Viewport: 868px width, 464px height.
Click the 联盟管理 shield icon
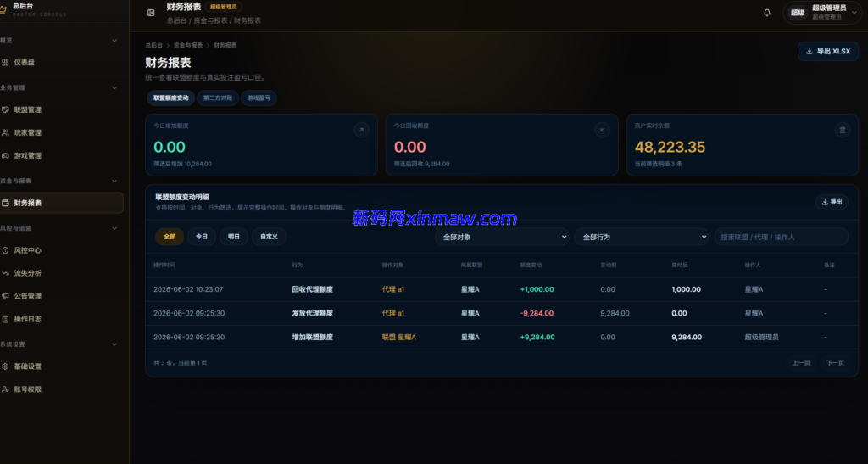5,109
